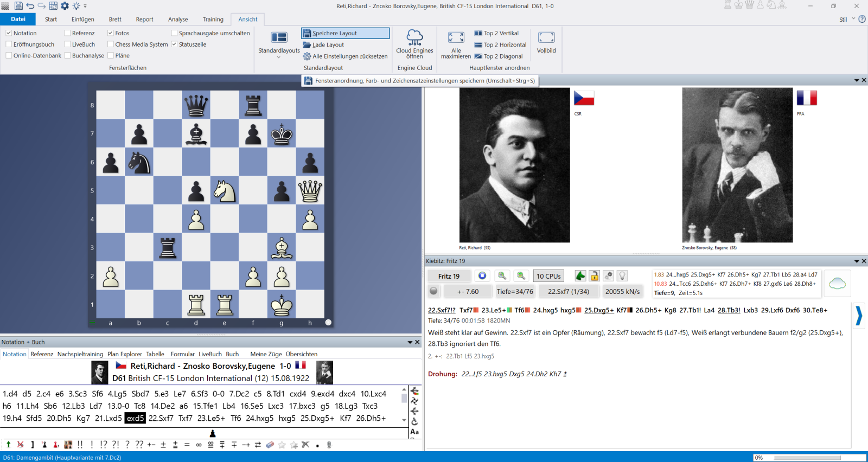Click move 22.Sxf7 in the notation
This screenshot has height=462, width=868.
(161, 418)
